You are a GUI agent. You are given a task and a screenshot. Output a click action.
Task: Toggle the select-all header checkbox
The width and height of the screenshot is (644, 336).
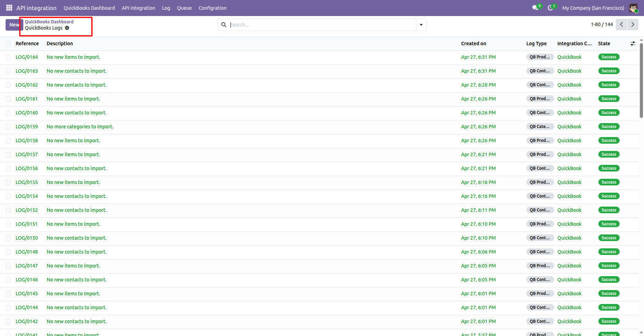click(x=8, y=43)
